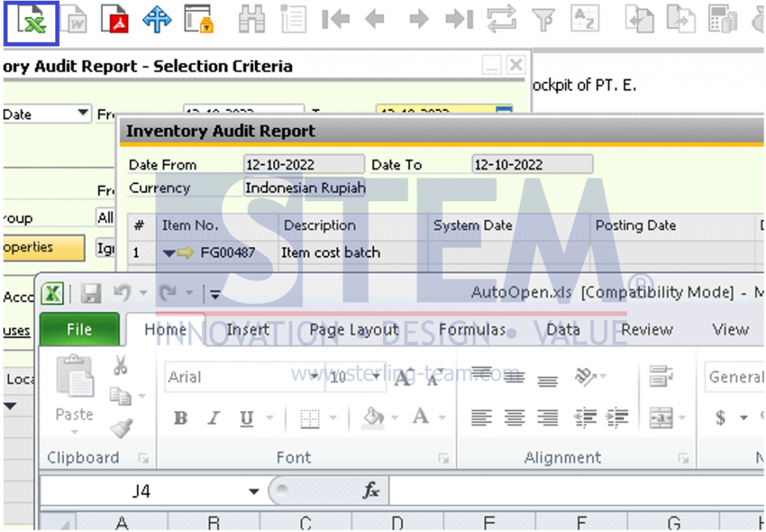
Task: Switch to the Formulas ribbon tab
Action: pyautogui.click(x=474, y=329)
